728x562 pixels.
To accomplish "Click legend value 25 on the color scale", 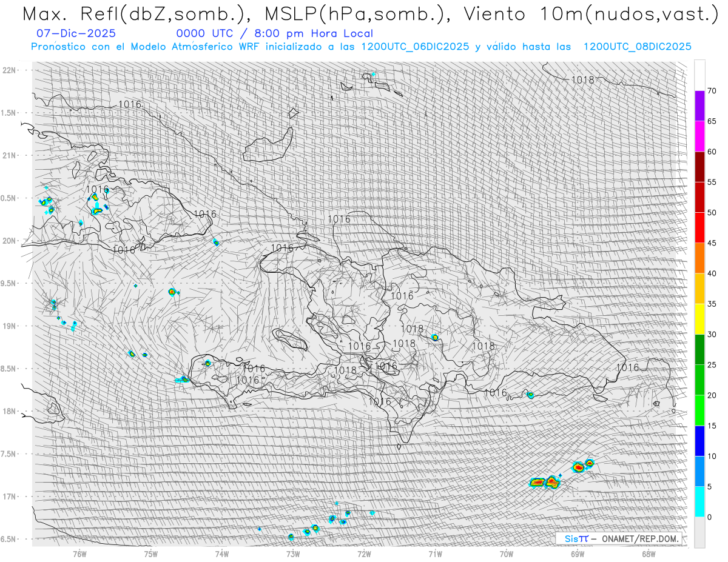I will point(712,364).
